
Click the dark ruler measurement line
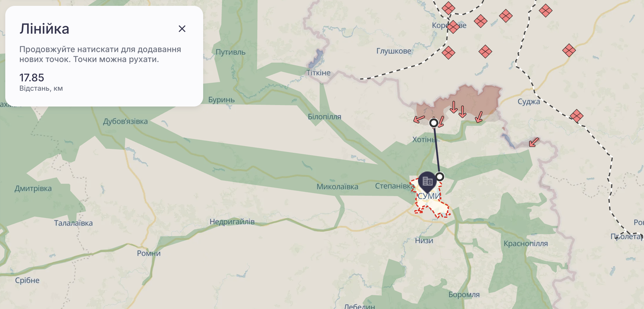(437, 150)
